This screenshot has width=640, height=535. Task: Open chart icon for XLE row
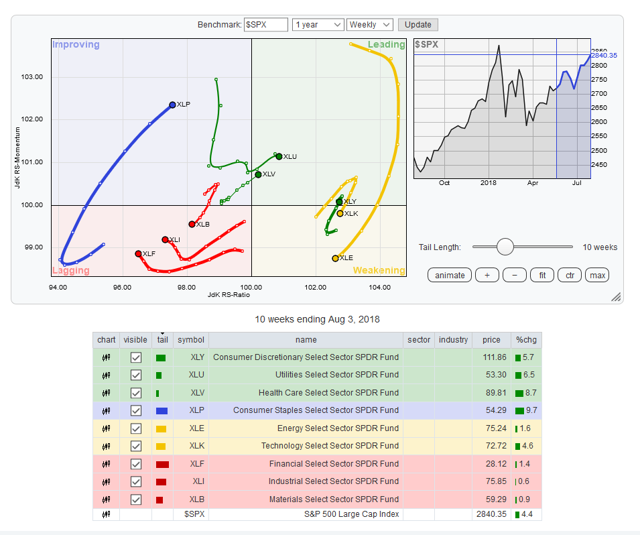coord(106,429)
